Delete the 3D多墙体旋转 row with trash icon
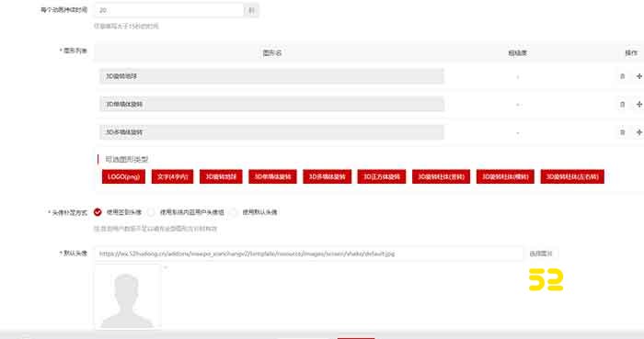Image resolution: width=644 pixels, height=339 pixels. (x=622, y=132)
